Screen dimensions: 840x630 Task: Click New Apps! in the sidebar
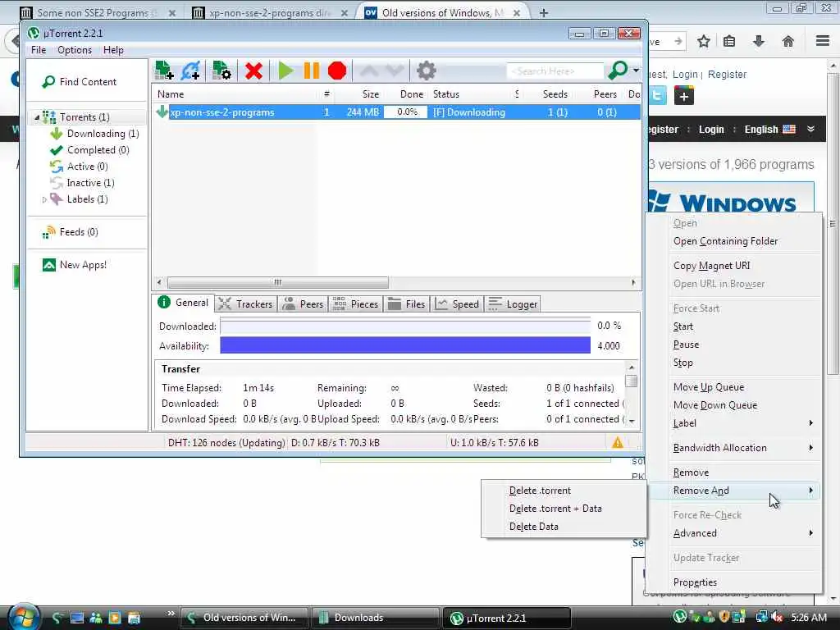pyautogui.click(x=75, y=265)
